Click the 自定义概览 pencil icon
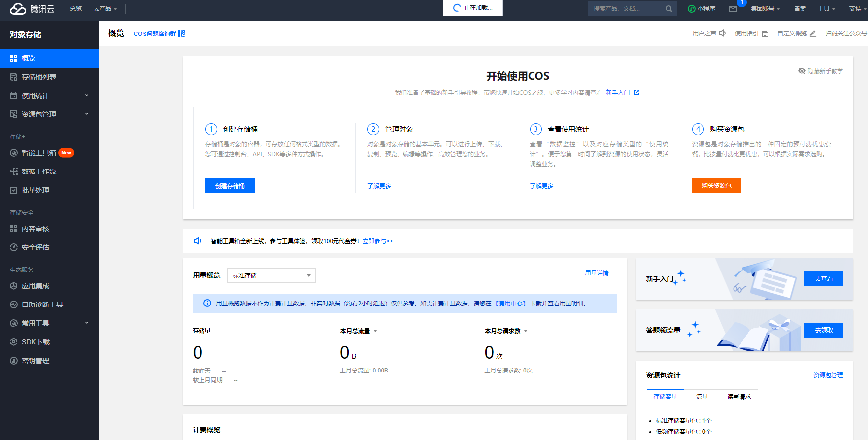The width and height of the screenshot is (868, 440). pyautogui.click(x=813, y=34)
